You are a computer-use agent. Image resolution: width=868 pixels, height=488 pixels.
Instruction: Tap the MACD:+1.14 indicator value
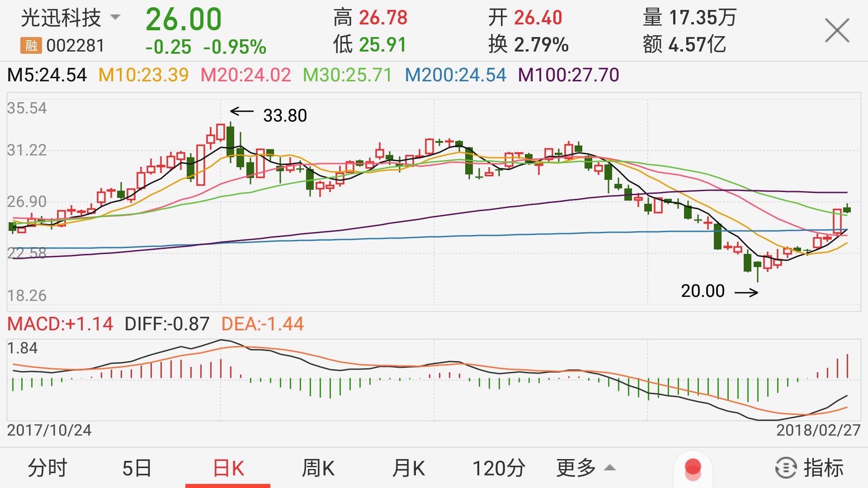(60, 324)
